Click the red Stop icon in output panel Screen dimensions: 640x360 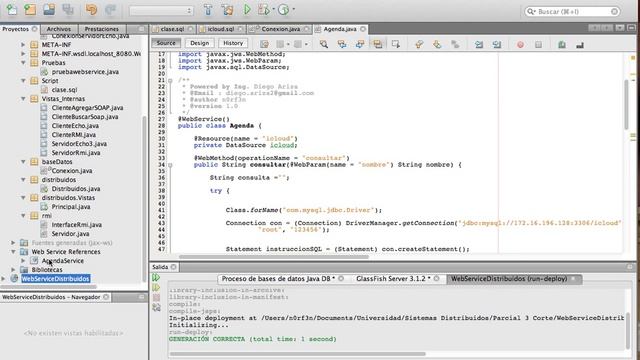pos(156,297)
